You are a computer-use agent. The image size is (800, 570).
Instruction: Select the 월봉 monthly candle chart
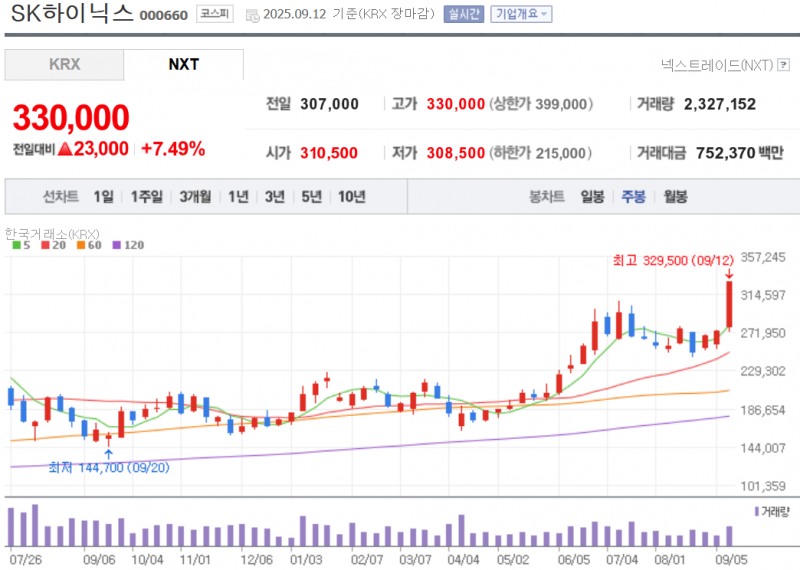point(675,197)
